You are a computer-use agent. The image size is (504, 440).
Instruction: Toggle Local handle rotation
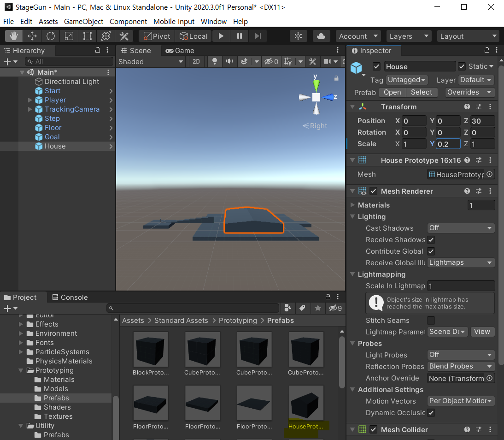pos(193,36)
